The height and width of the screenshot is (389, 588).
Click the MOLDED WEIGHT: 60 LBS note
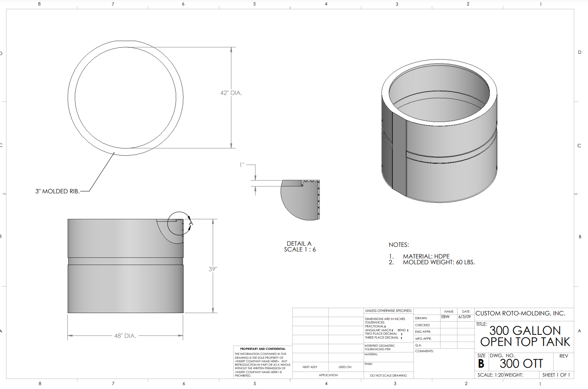coord(438,262)
